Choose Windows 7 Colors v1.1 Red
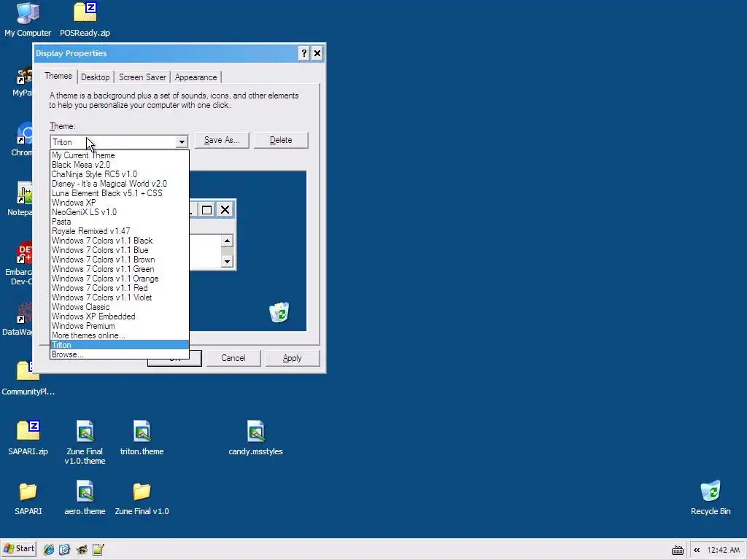This screenshot has height=560, width=747. (119, 288)
